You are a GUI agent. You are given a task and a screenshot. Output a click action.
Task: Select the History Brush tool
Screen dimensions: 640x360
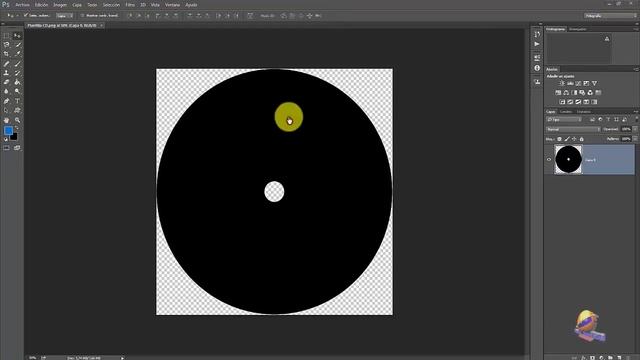pos(17,73)
